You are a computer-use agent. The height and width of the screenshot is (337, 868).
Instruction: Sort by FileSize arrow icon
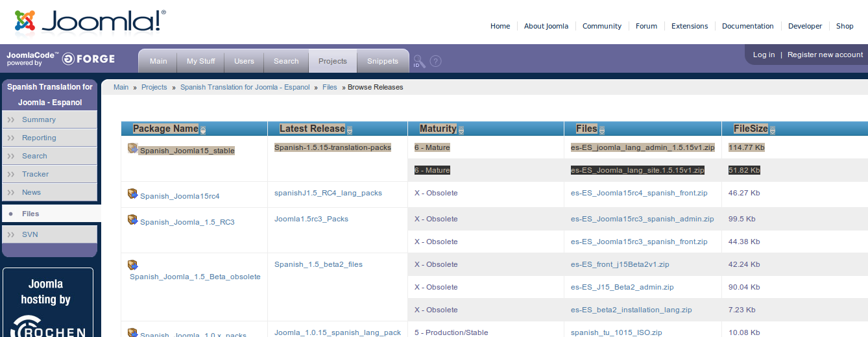coord(772,130)
